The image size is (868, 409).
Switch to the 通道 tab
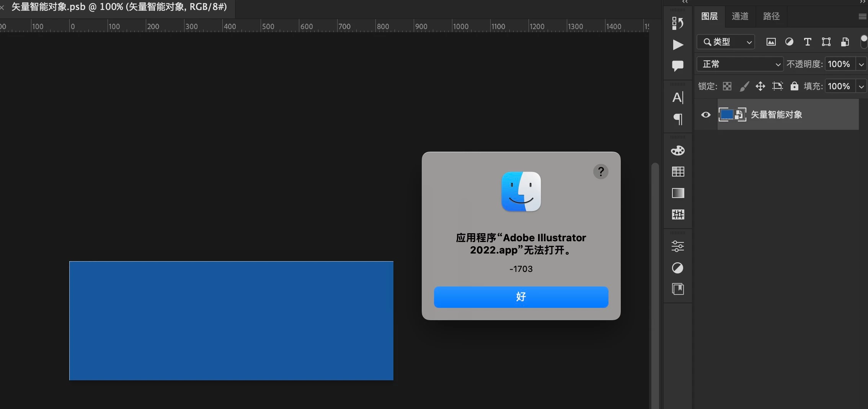740,16
